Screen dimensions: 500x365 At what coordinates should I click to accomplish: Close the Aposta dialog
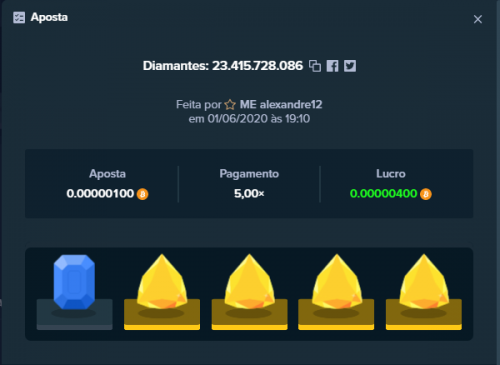pos(478,19)
